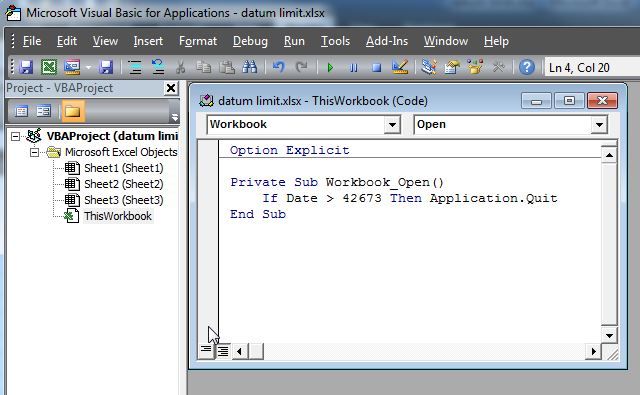Click the Find binoculars icon
Image resolution: width=640 pixels, height=395 pixels.
(250, 67)
